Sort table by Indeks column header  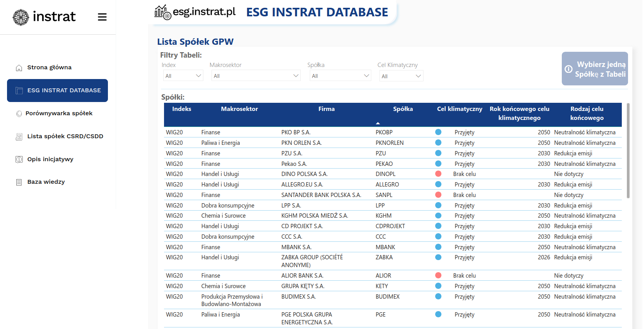point(182,109)
